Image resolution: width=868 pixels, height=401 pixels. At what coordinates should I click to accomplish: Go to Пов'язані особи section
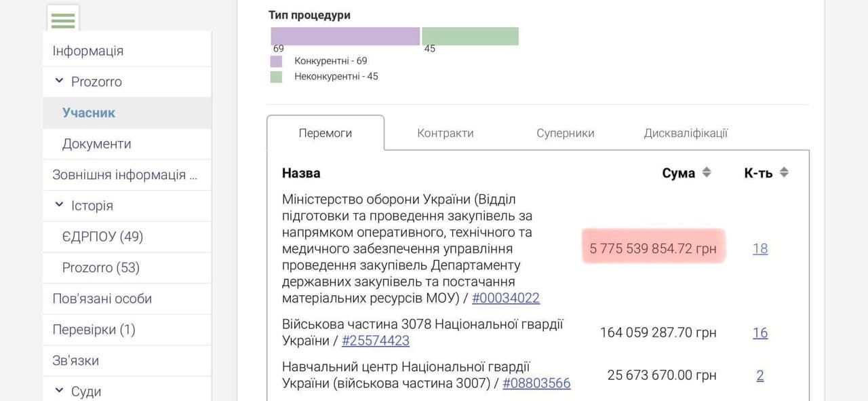(102, 299)
